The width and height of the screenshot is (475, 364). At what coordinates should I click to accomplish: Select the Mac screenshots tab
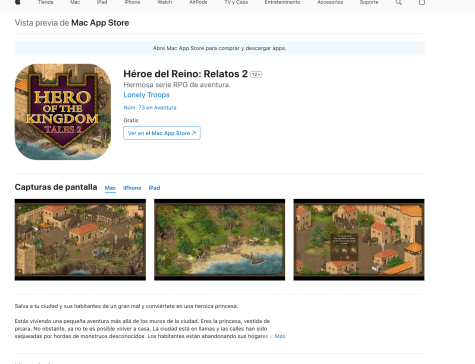tap(110, 188)
